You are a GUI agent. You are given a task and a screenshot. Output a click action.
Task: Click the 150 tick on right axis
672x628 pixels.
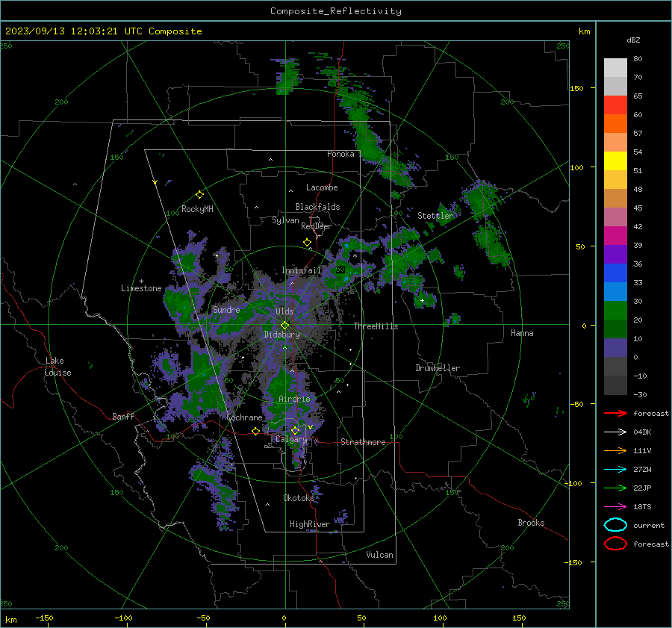tap(576, 88)
